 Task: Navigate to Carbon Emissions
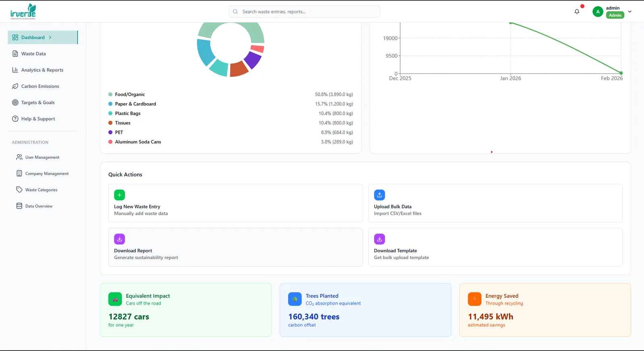point(43,86)
